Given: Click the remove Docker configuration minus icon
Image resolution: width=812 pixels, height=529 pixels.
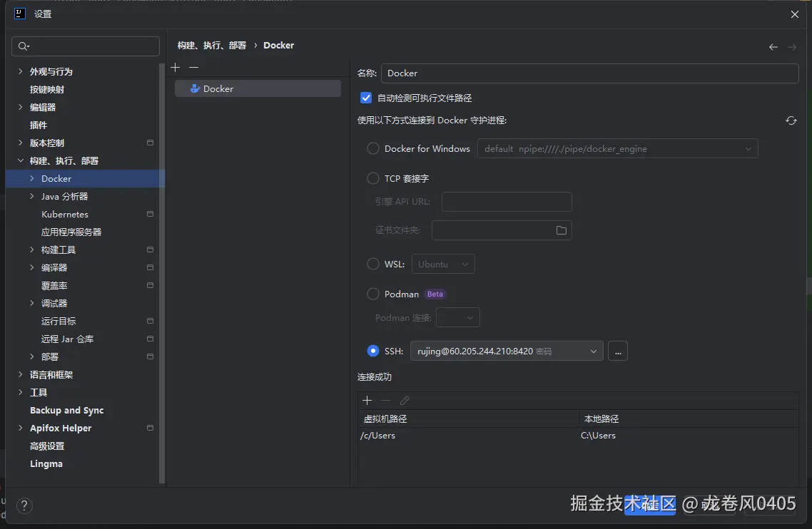Looking at the screenshot, I should [193, 67].
